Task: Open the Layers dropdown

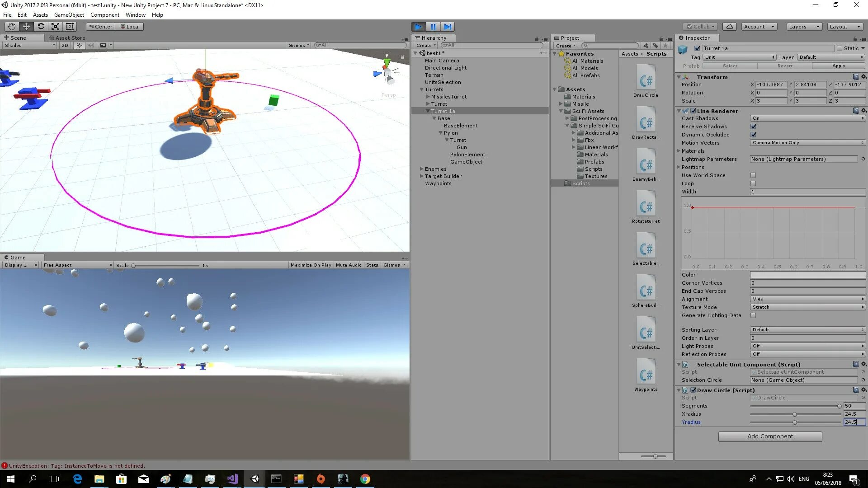Action: [x=803, y=27]
